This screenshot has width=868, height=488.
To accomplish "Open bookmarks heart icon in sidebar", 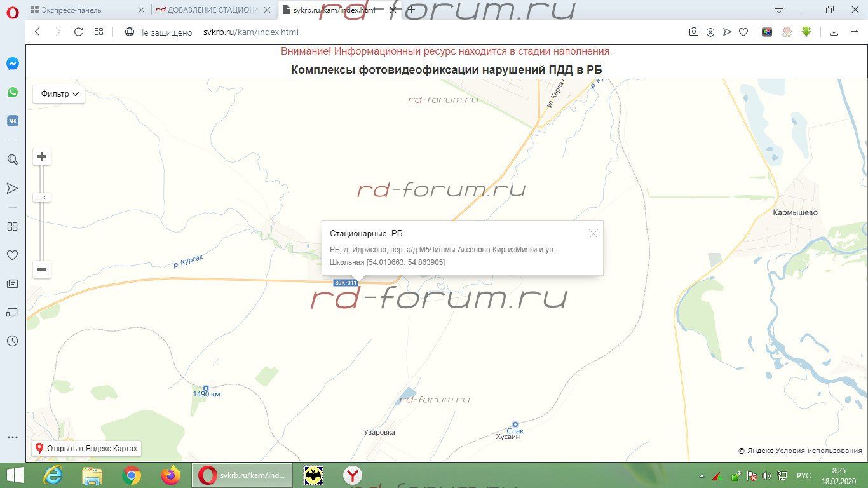I will [13, 255].
